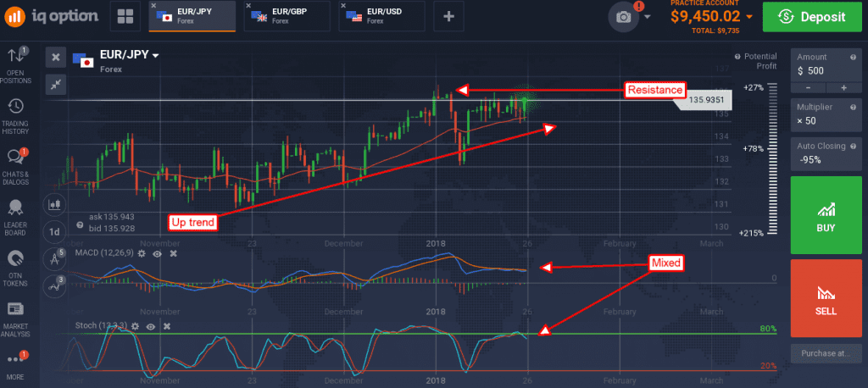Open MACD indicator settings gear

tap(142, 253)
